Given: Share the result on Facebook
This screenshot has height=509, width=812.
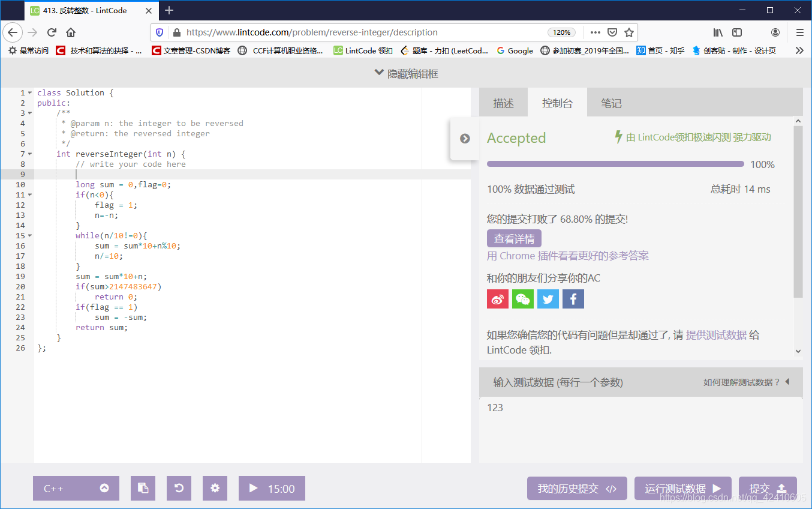Looking at the screenshot, I should 573,298.
